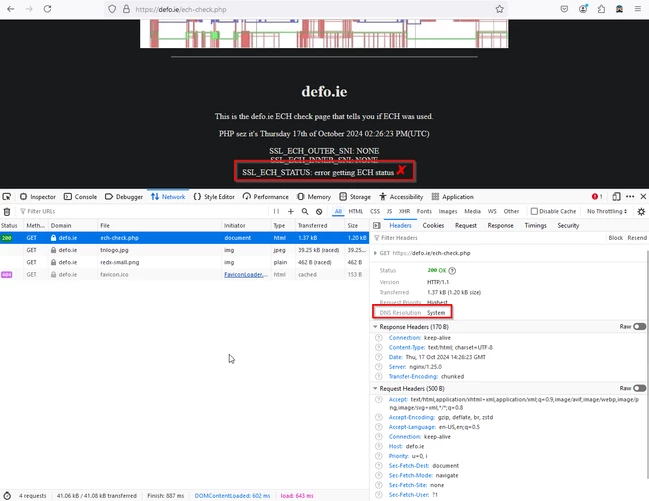This screenshot has width=649, height=501.
Task: Click the error count badge
Action: coord(597,197)
